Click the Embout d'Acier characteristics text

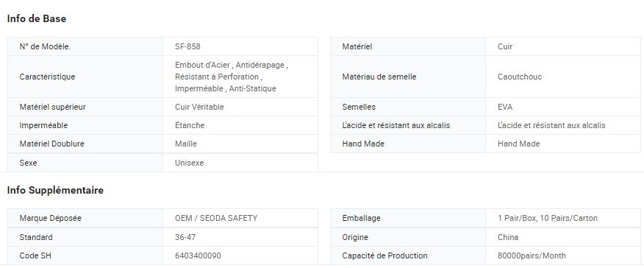[232, 77]
